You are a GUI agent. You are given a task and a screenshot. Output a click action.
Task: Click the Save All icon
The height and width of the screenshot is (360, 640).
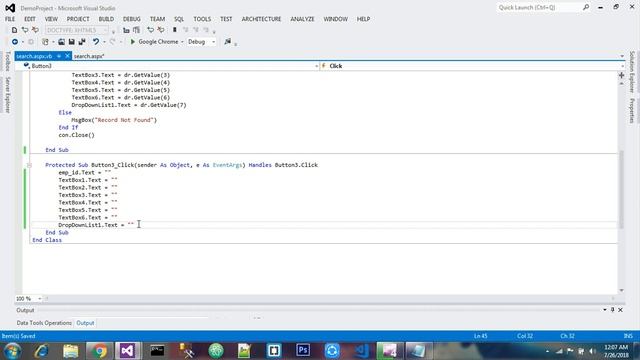pos(82,42)
